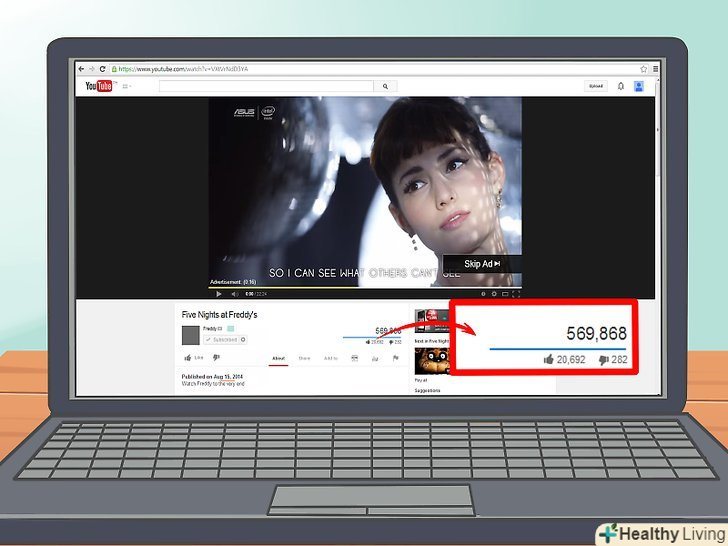Click the Five Nights at Freddy's title

219,315
